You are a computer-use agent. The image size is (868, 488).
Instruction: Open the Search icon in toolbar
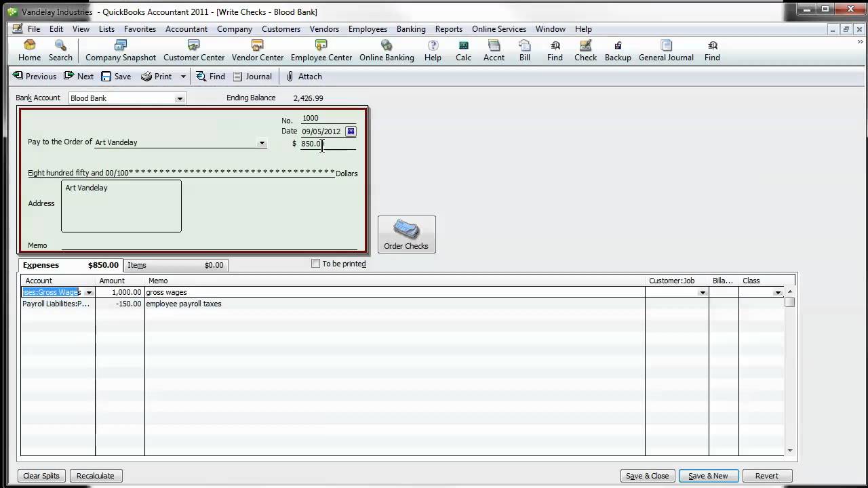(60, 51)
